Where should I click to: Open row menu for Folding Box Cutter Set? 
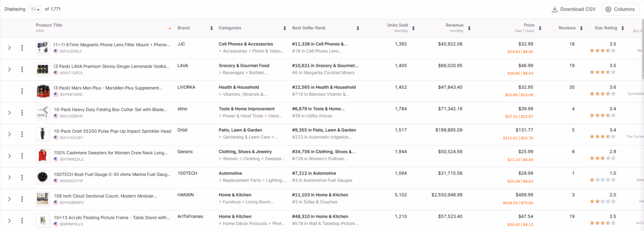(x=22, y=113)
